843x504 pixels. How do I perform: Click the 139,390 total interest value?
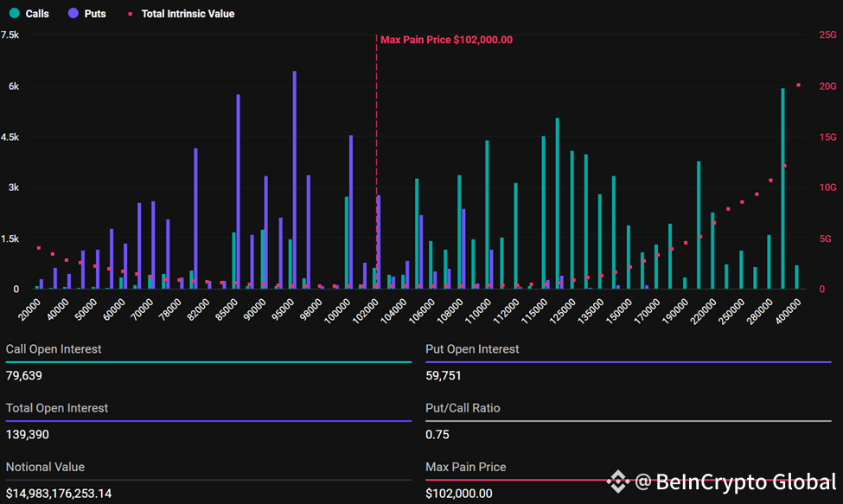point(28,435)
